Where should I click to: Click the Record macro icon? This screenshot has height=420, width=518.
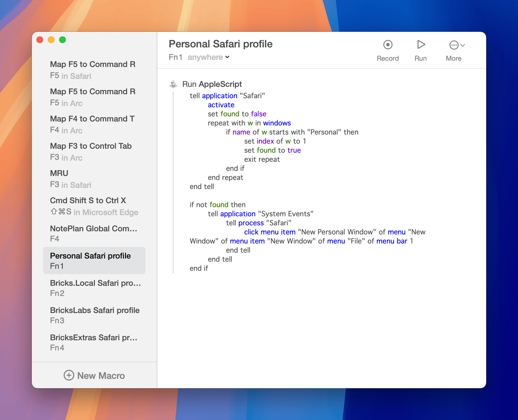coord(388,45)
